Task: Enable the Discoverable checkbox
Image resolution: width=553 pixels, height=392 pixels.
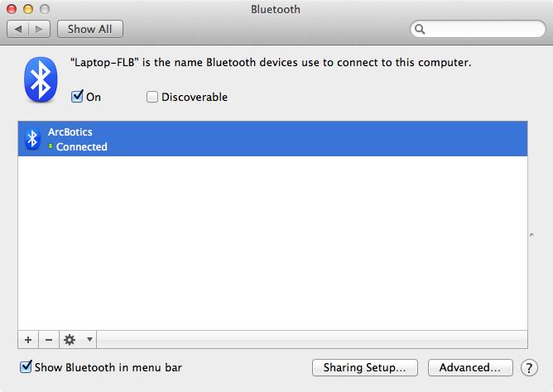Action: point(152,97)
